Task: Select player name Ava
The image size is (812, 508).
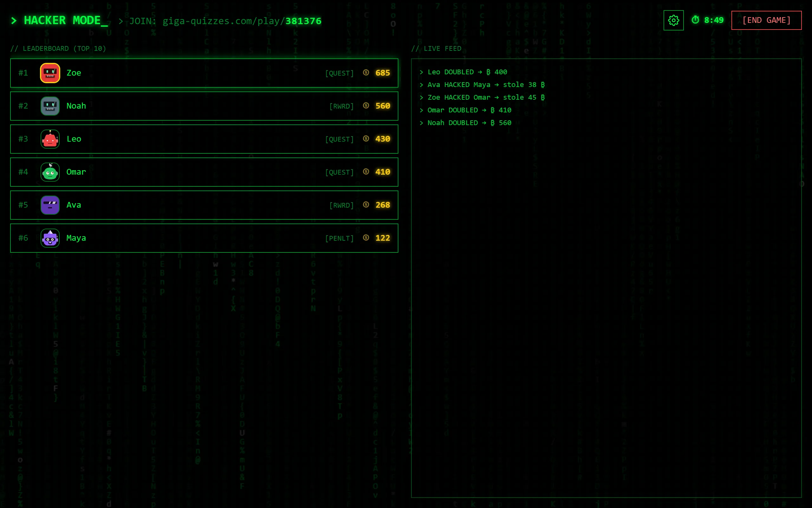Action: pos(74,205)
